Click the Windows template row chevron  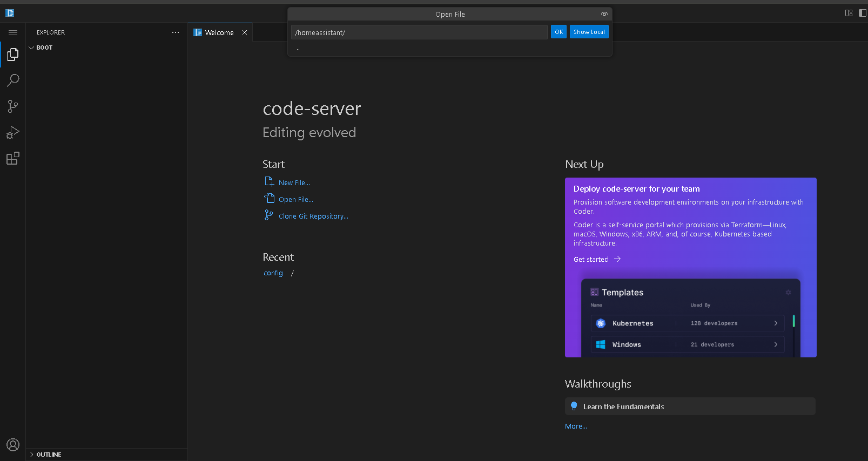click(776, 344)
